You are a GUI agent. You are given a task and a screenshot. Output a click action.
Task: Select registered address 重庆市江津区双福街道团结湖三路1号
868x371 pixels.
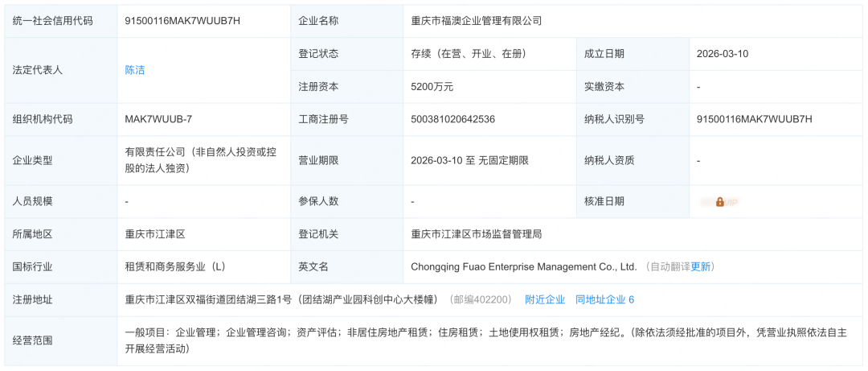[208, 299]
